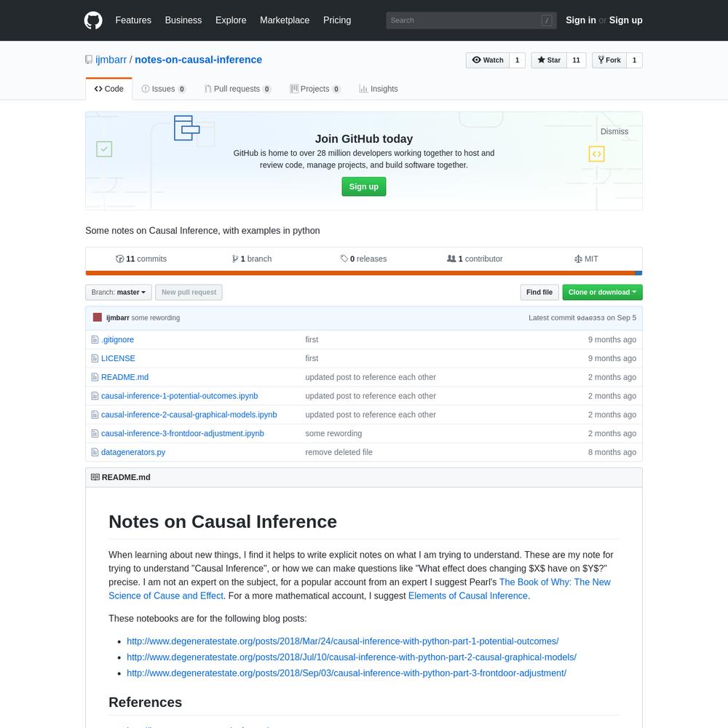Open the MIT license link

coord(586,259)
